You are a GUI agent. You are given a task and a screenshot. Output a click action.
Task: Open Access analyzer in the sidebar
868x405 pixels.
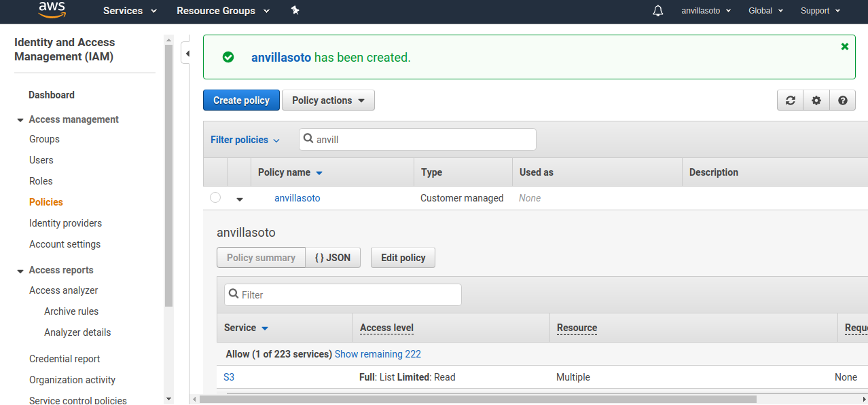[63, 290]
